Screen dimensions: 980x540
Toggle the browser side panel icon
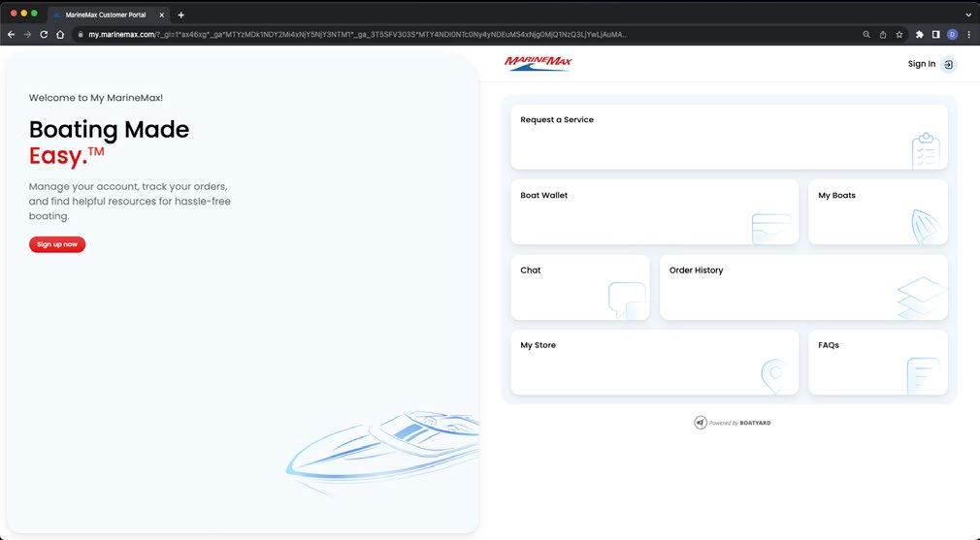935,34
